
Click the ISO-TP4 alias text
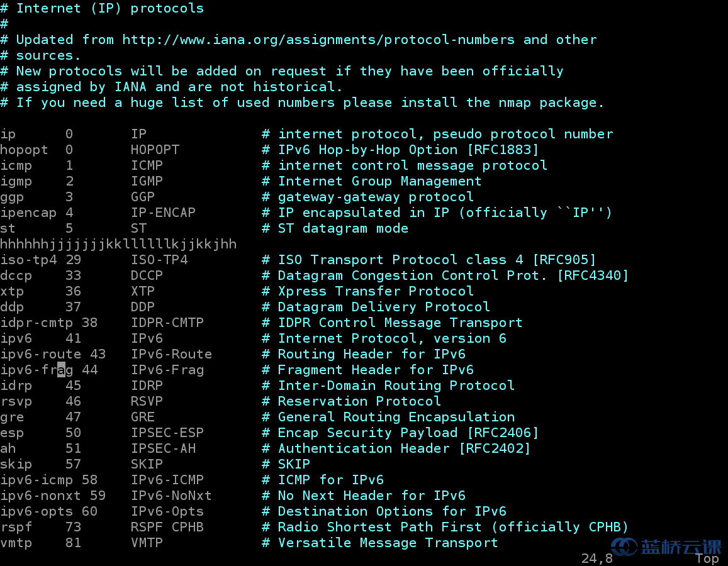coord(159,260)
